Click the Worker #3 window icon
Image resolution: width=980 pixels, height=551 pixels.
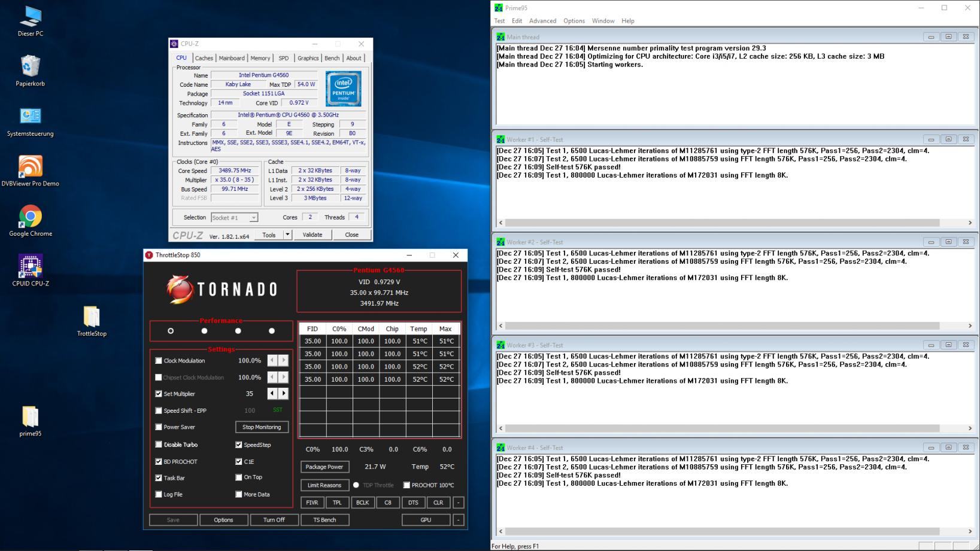pos(500,345)
